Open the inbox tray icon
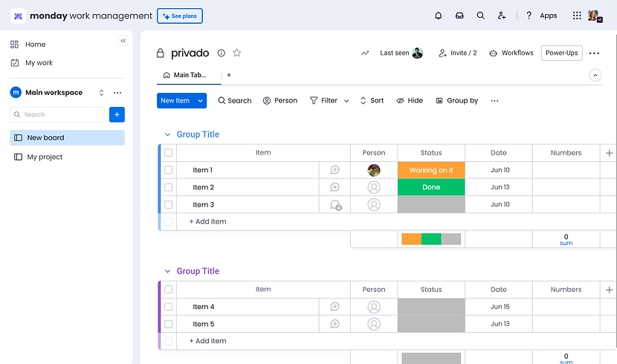Image resolution: width=617 pixels, height=364 pixels. click(459, 16)
